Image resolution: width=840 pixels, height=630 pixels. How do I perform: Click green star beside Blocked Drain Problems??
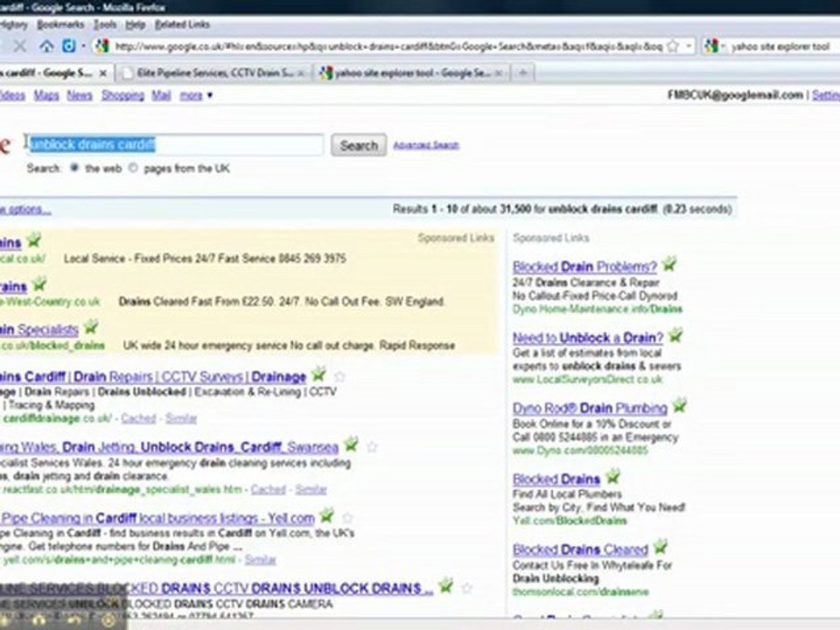tap(668, 264)
